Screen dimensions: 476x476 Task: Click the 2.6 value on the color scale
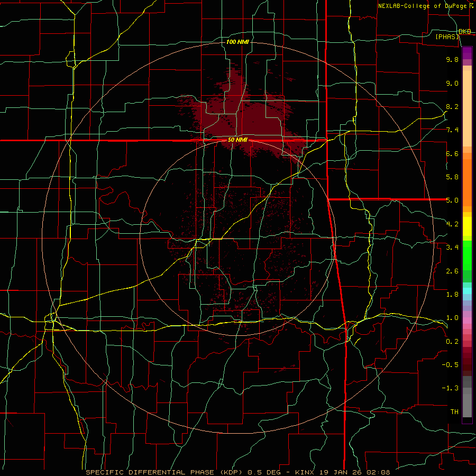(452, 271)
